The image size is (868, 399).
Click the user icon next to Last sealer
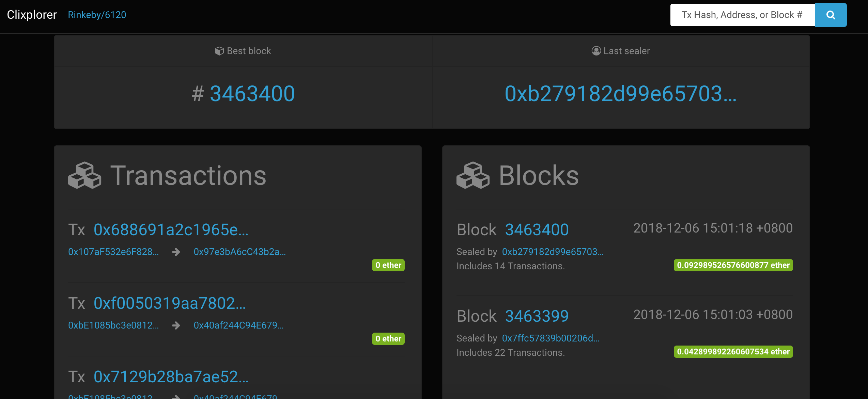(596, 51)
